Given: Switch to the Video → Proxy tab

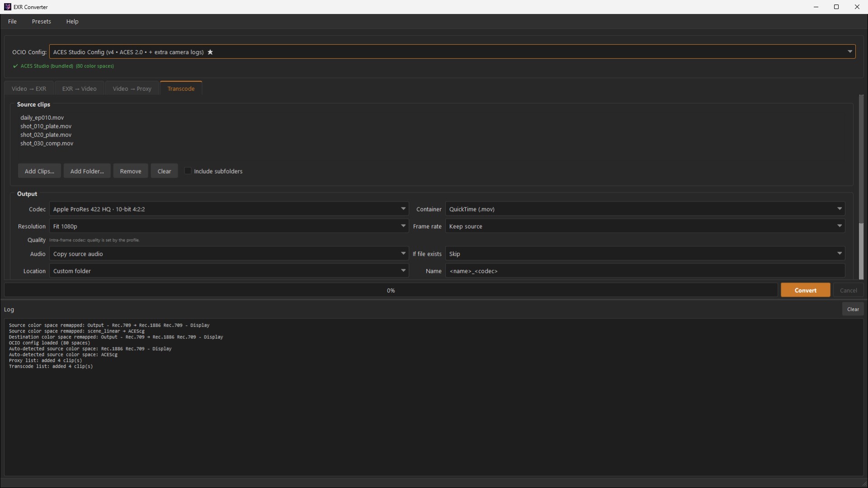Looking at the screenshot, I should pyautogui.click(x=132, y=89).
